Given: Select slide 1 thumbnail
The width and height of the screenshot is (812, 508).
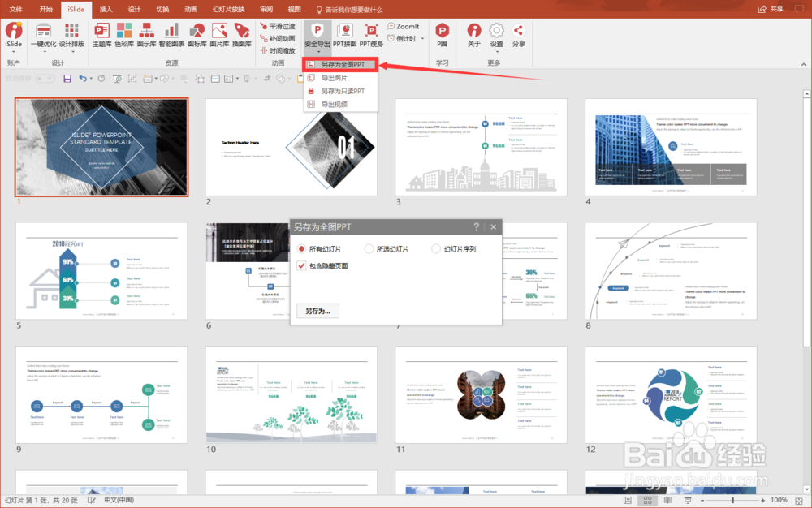Looking at the screenshot, I should [x=101, y=148].
